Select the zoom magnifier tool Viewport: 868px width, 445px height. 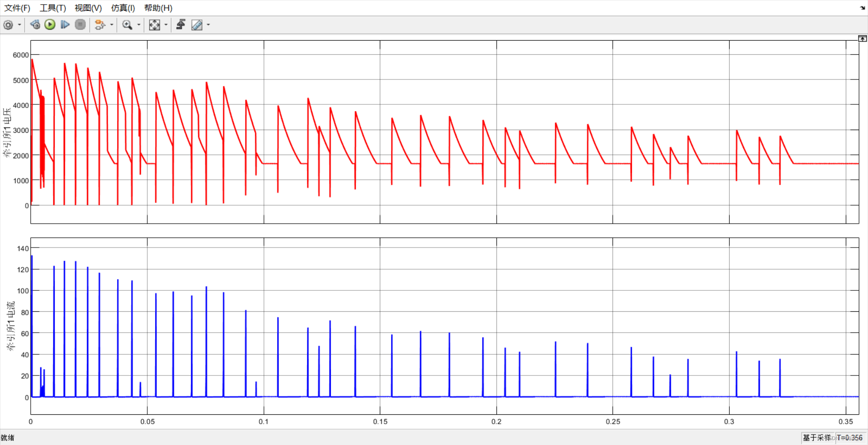pos(127,25)
